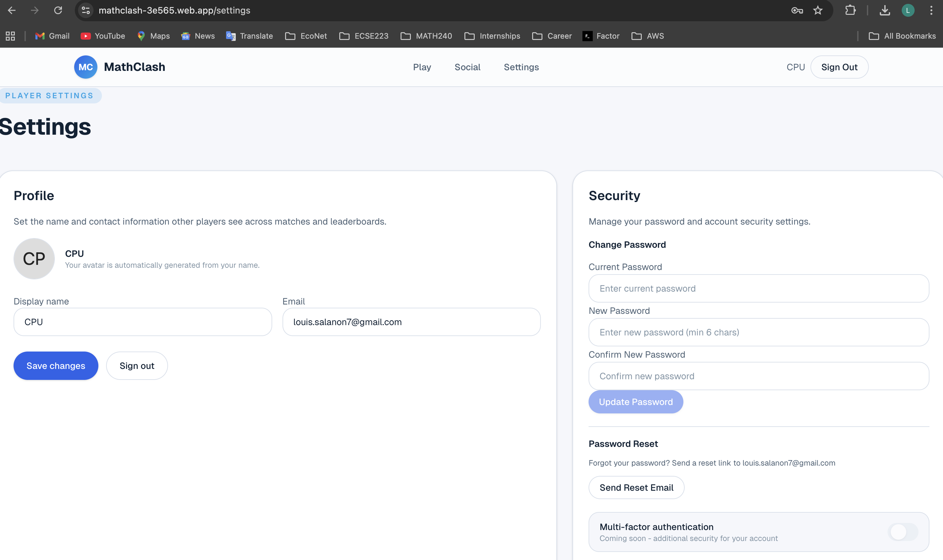943x560 pixels.
Task: Open the All Bookmarks folder
Action: coord(902,36)
